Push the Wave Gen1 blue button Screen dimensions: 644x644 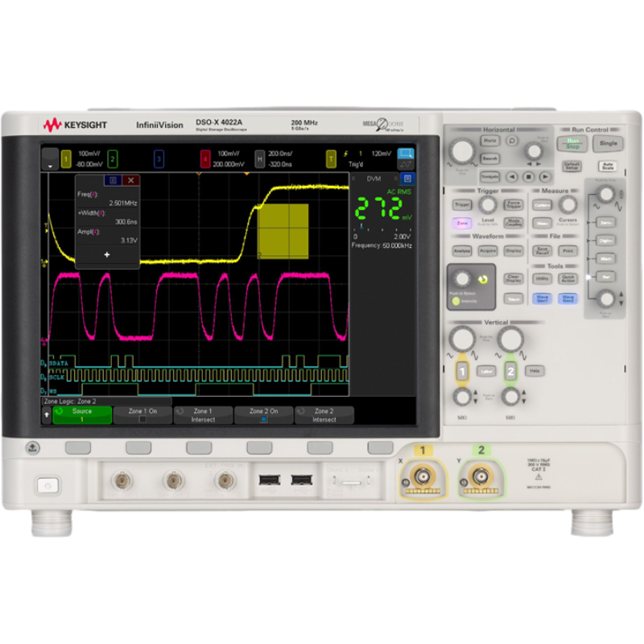(x=542, y=299)
